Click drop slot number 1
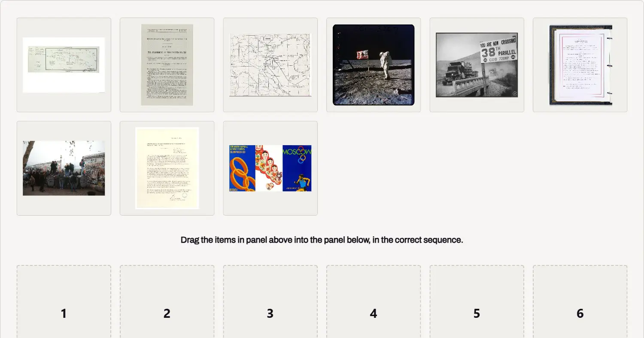Image resolution: width=644 pixels, height=338 pixels. coord(64,301)
